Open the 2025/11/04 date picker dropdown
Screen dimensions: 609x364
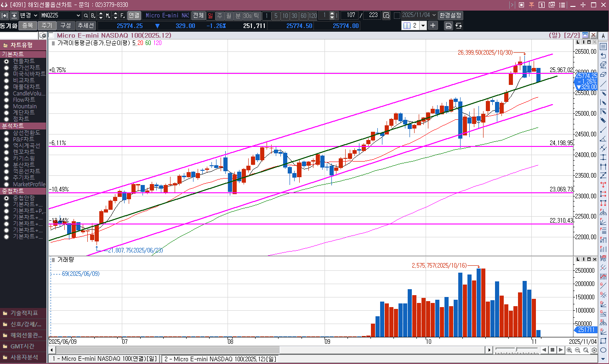[x=434, y=16]
